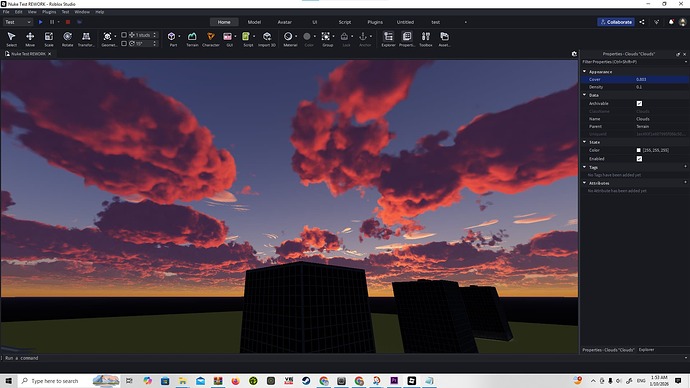690x388 pixels.
Task: Toggle the Archivable checkbox
Action: [x=639, y=103]
